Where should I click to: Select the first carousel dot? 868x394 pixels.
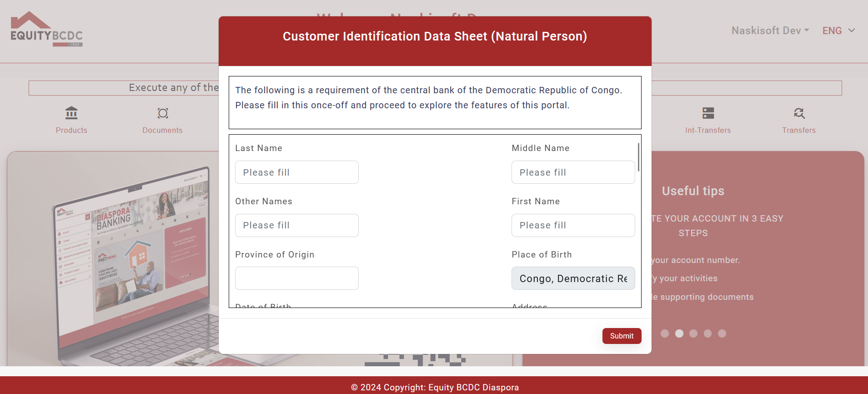(x=665, y=333)
